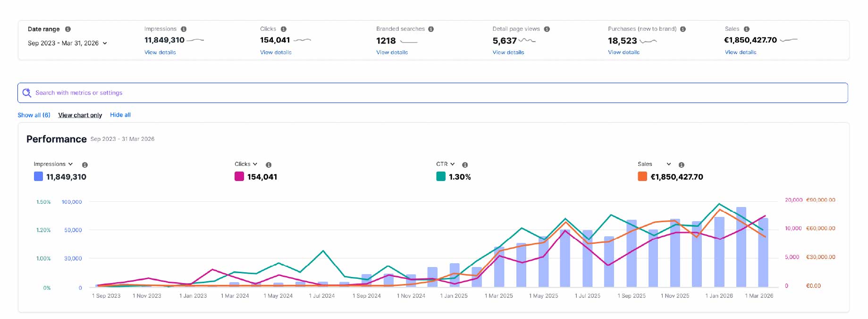Open View details under Purchases (new to brand)
Image resolution: width=868 pixels, height=319 pixels.
624,52
